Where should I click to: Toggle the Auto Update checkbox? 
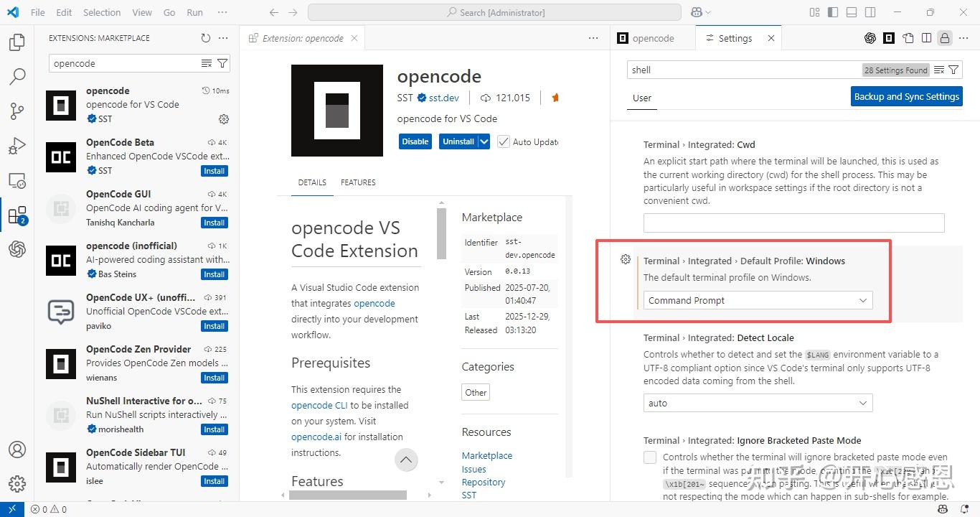504,141
